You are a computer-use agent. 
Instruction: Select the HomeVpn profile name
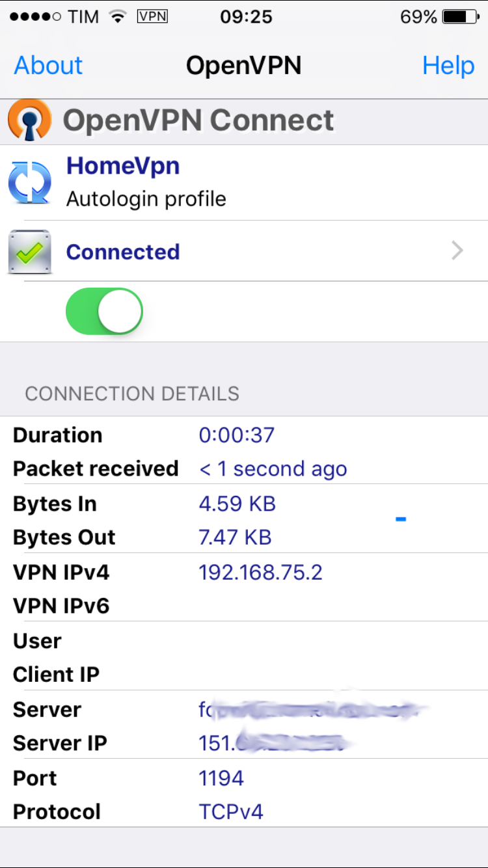point(123,167)
